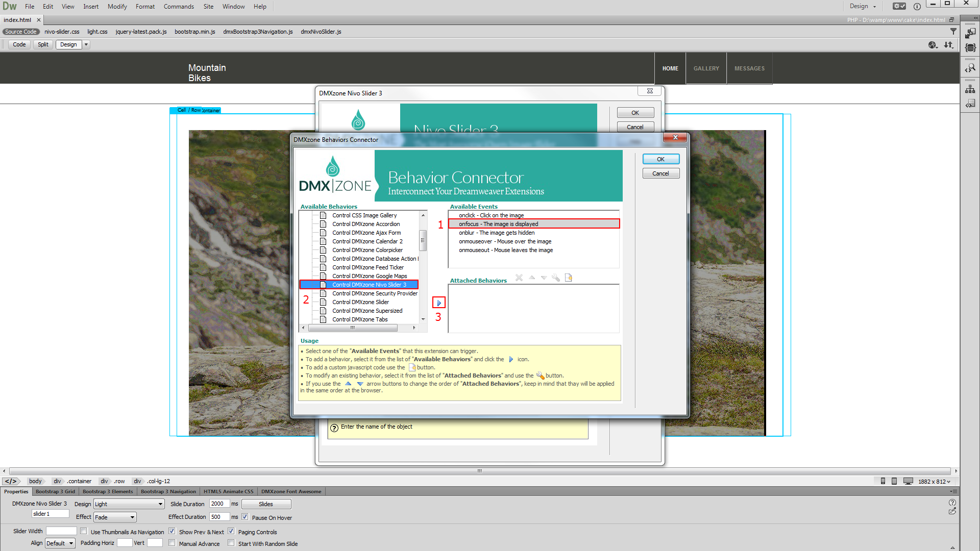The height and width of the screenshot is (551, 980).
Task: Click the Slide Duration input field
Action: click(x=219, y=504)
